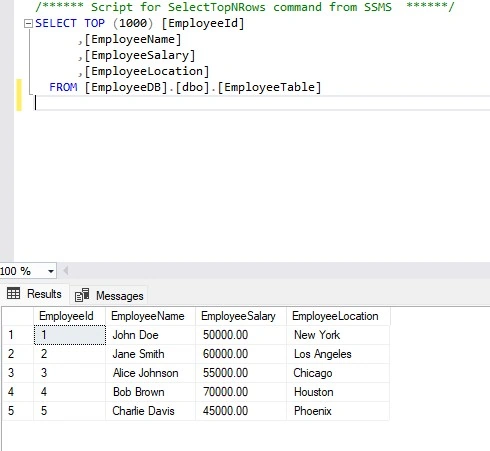Image resolution: width=490 pixels, height=451 pixels.
Task: Click the [EmployeeTable] name in query
Action: coord(269,87)
